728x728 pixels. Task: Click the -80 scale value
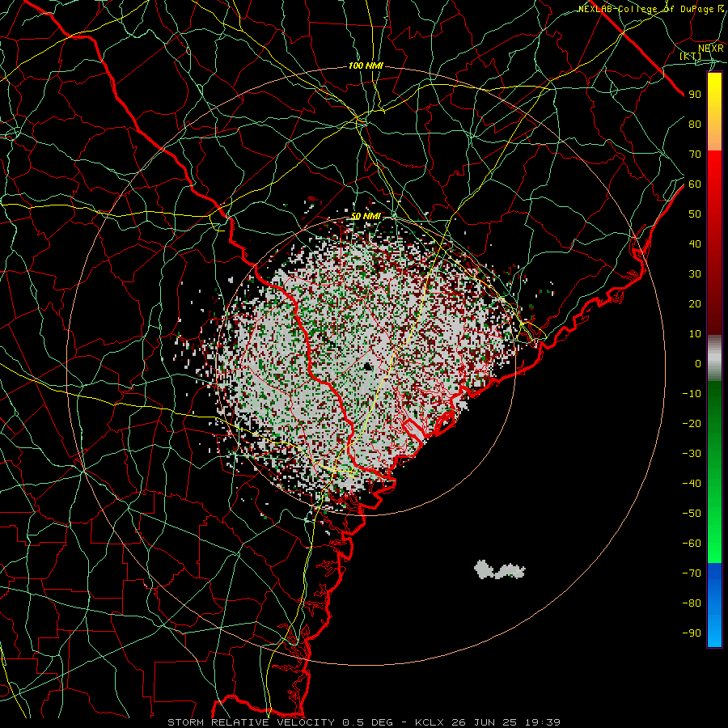coord(692,603)
